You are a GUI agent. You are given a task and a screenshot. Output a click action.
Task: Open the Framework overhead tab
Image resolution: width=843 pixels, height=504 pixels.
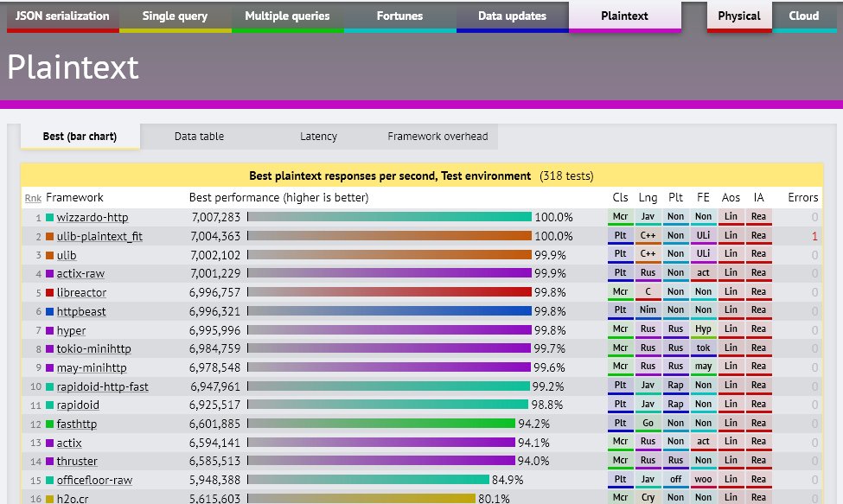point(438,137)
